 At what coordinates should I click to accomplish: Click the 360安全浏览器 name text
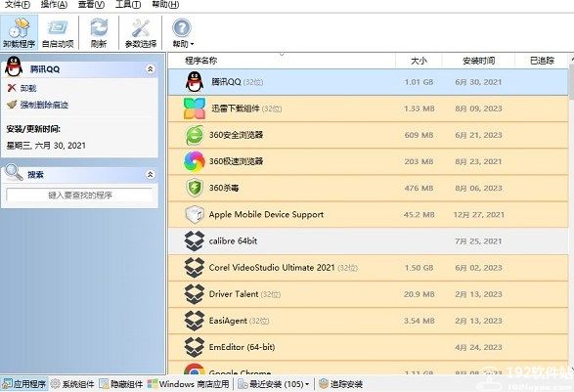click(x=236, y=135)
